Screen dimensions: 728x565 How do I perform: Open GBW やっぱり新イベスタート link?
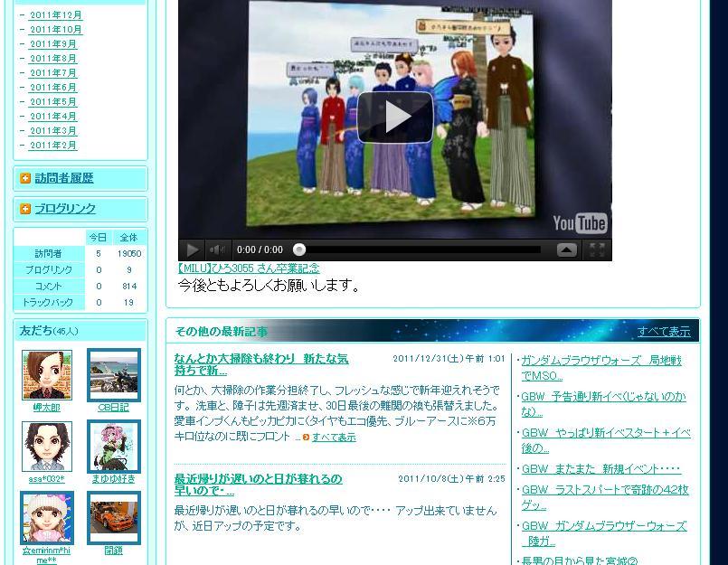pos(606,440)
